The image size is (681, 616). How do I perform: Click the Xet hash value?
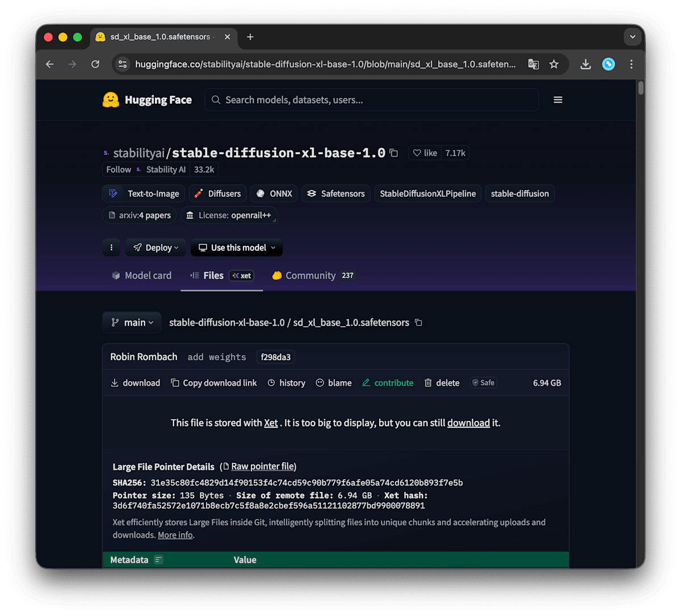coord(268,505)
